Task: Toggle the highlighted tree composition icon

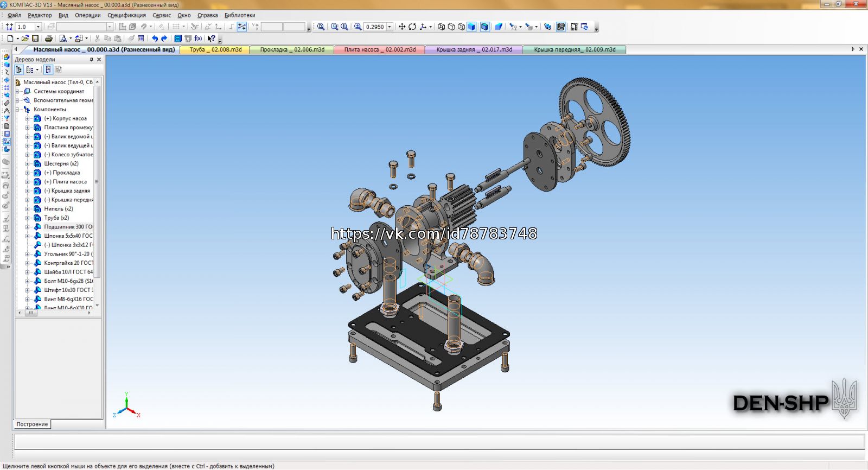Action: [48, 69]
